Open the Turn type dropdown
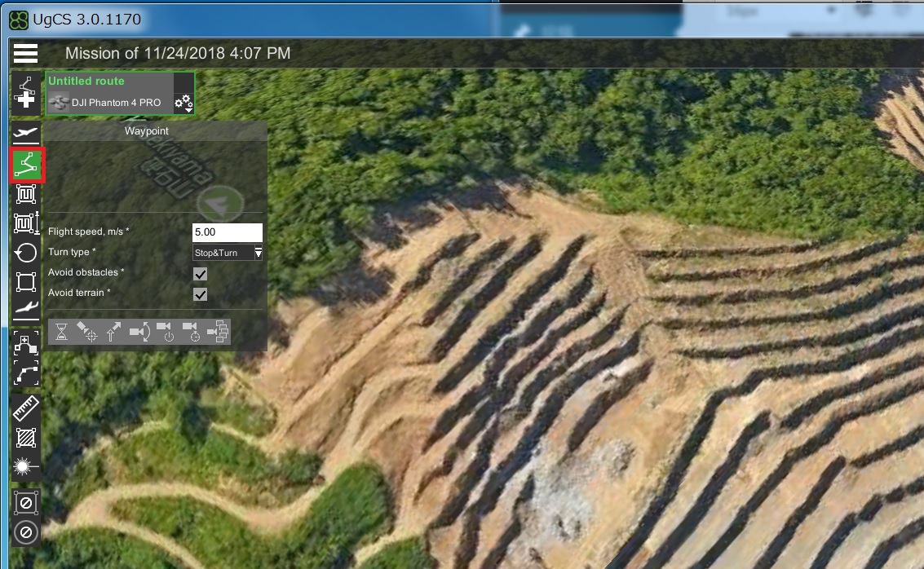Screen dimensions: 924x569 click(228, 253)
